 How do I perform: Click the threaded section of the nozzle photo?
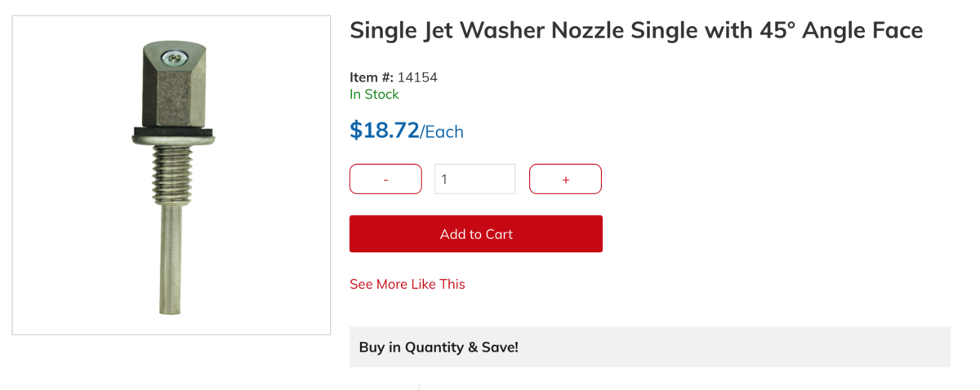click(171, 176)
